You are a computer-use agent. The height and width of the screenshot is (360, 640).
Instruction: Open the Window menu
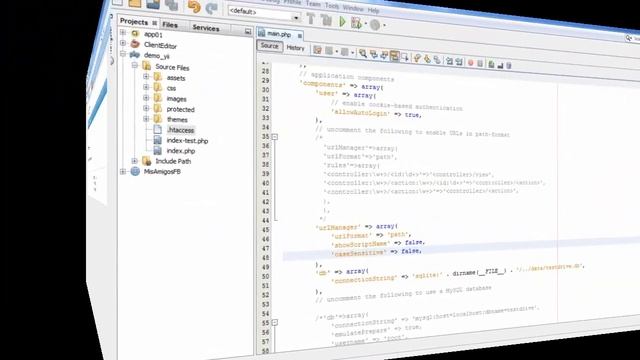(x=353, y=8)
